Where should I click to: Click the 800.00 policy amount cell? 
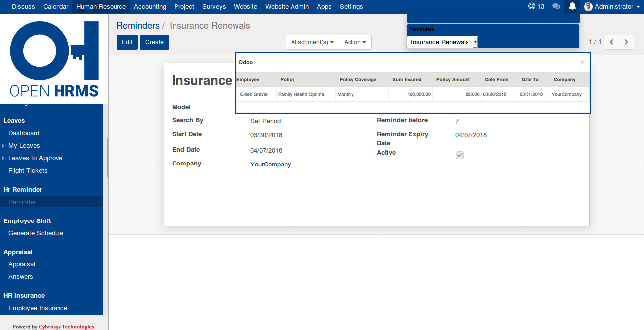[457, 94]
